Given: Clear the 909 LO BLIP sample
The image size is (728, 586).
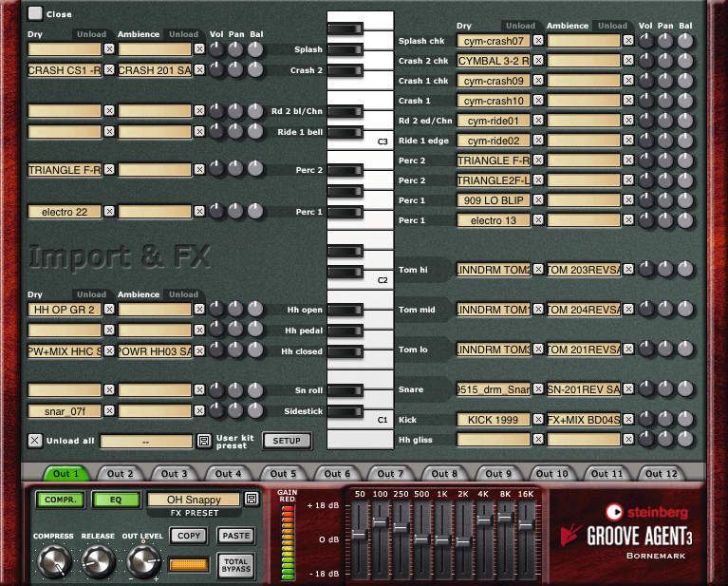Looking at the screenshot, I should 538,200.
